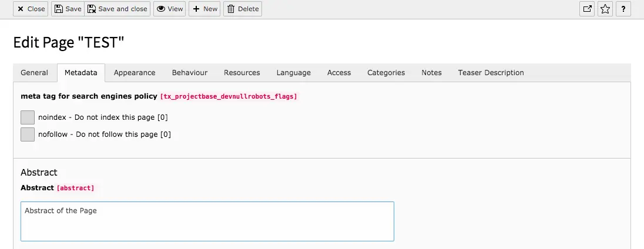
Task: Open the Appearance tab
Action: pyautogui.click(x=135, y=73)
